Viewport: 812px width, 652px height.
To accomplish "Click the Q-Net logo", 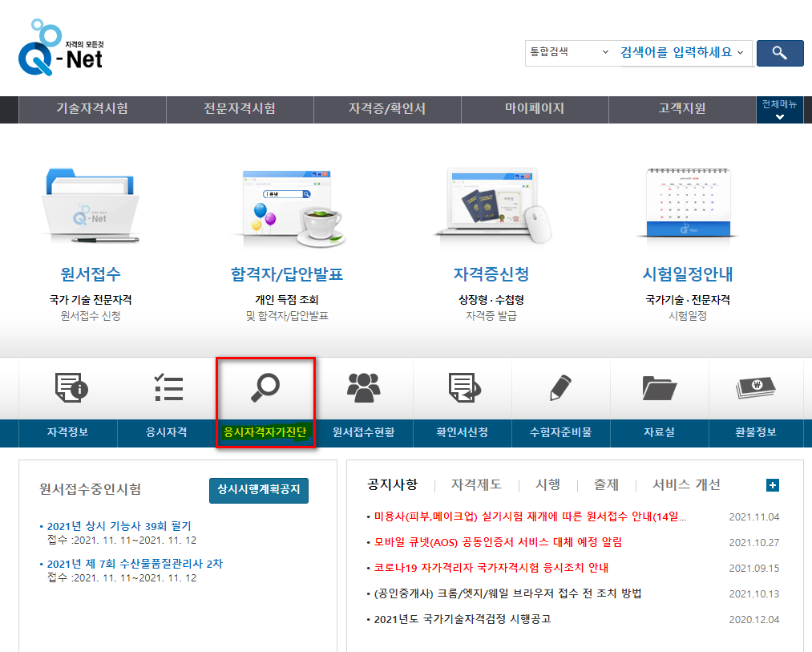I will click(x=61, y=47).
